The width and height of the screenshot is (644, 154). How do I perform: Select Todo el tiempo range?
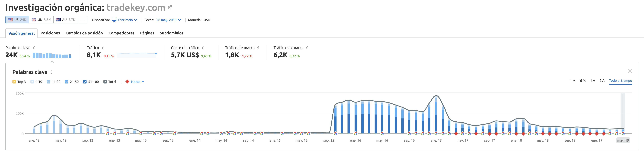click(620, 81)
